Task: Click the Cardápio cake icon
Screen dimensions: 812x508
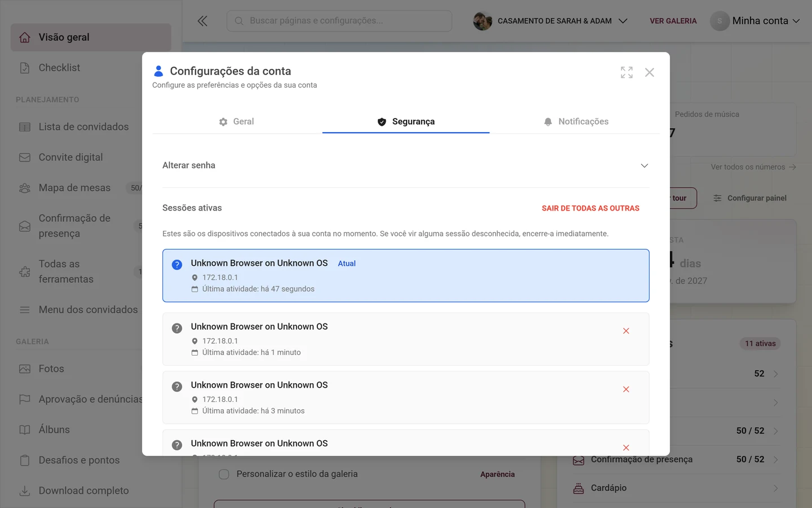Action: 579,488
